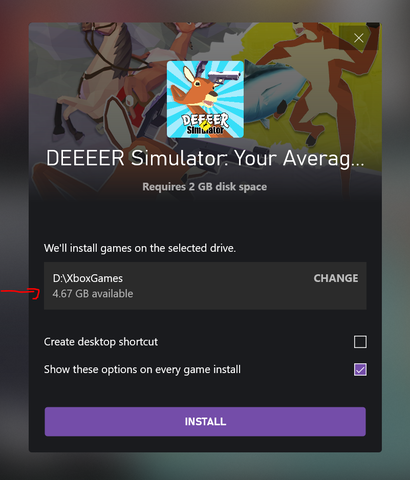Click the We'll install games on selected drive text
The image size is (410, 480).
[140, 248]
